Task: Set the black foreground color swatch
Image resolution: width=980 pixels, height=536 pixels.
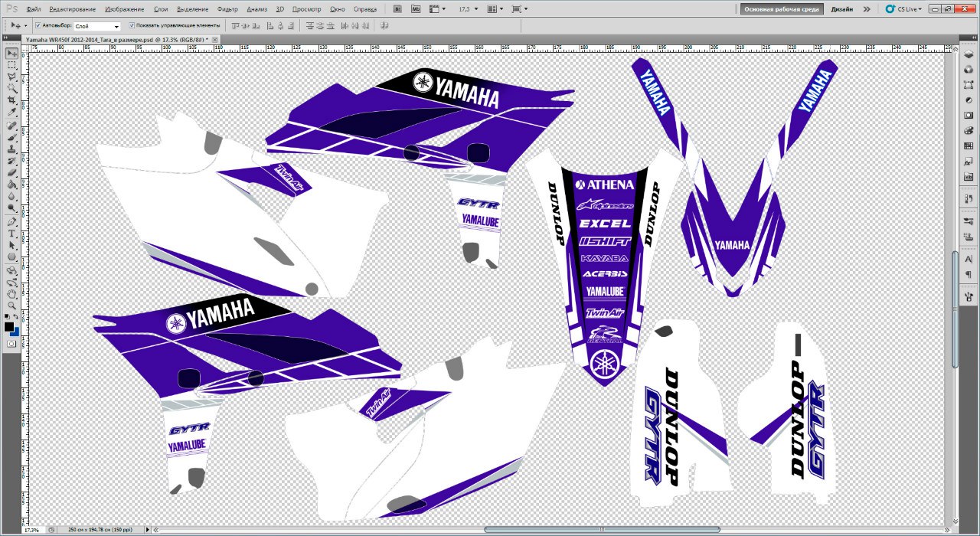Action: pos(8,326)
